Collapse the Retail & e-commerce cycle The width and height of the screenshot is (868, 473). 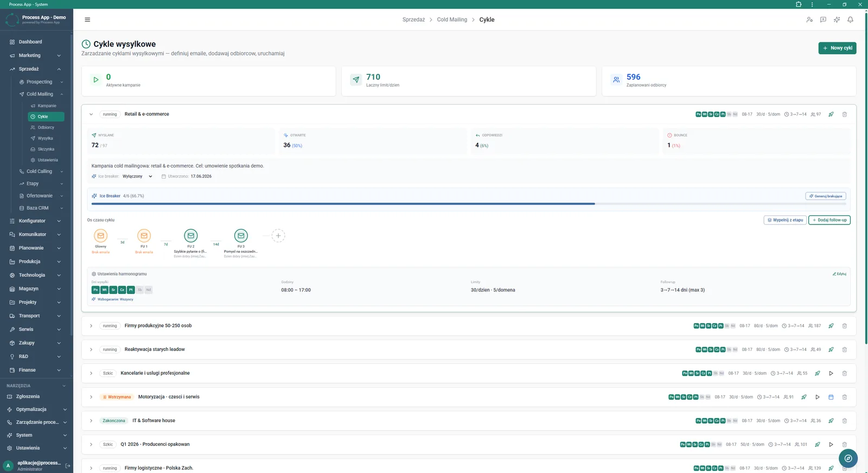[91, 114]
